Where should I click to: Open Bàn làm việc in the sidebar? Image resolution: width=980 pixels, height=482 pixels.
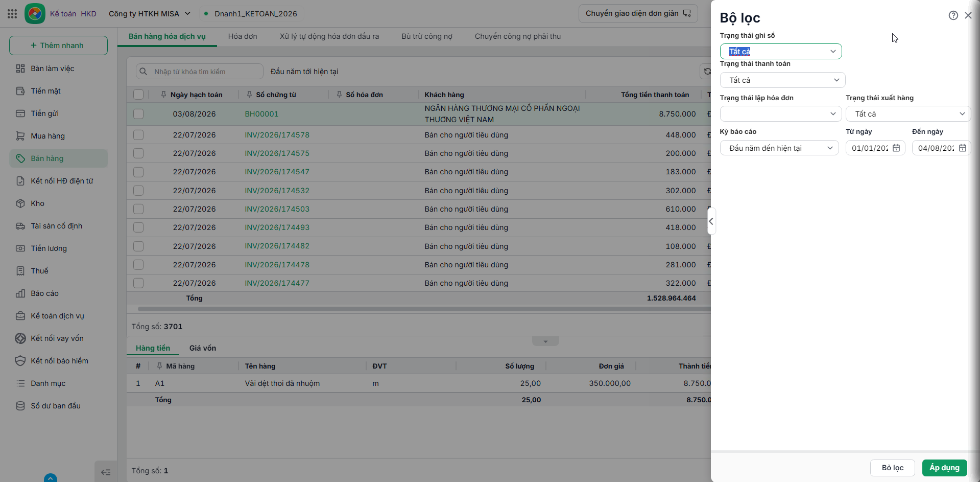click(58, 68)
